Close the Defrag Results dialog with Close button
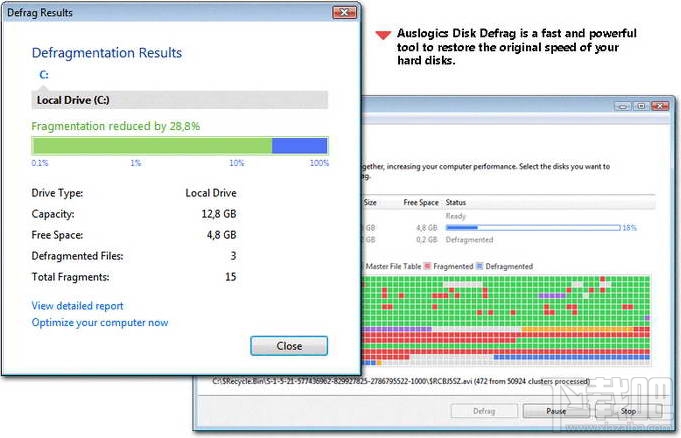 [x=289, y=346]
